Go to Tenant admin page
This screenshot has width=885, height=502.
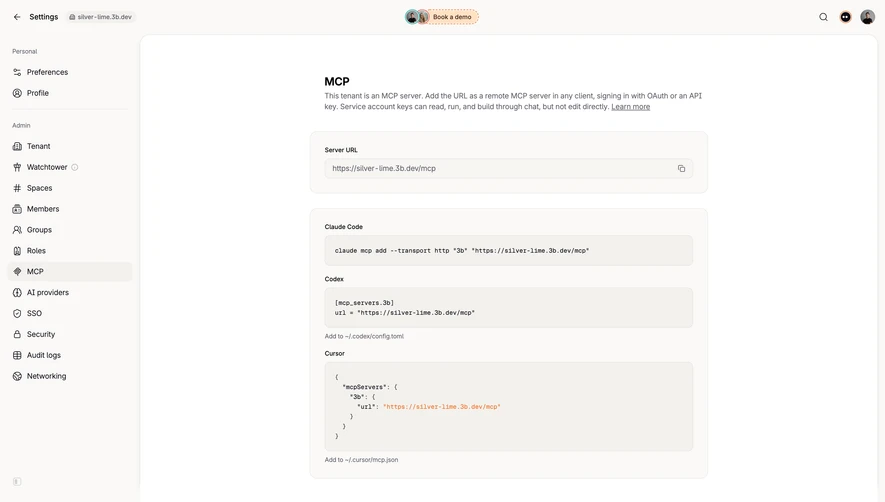(70, 146)
